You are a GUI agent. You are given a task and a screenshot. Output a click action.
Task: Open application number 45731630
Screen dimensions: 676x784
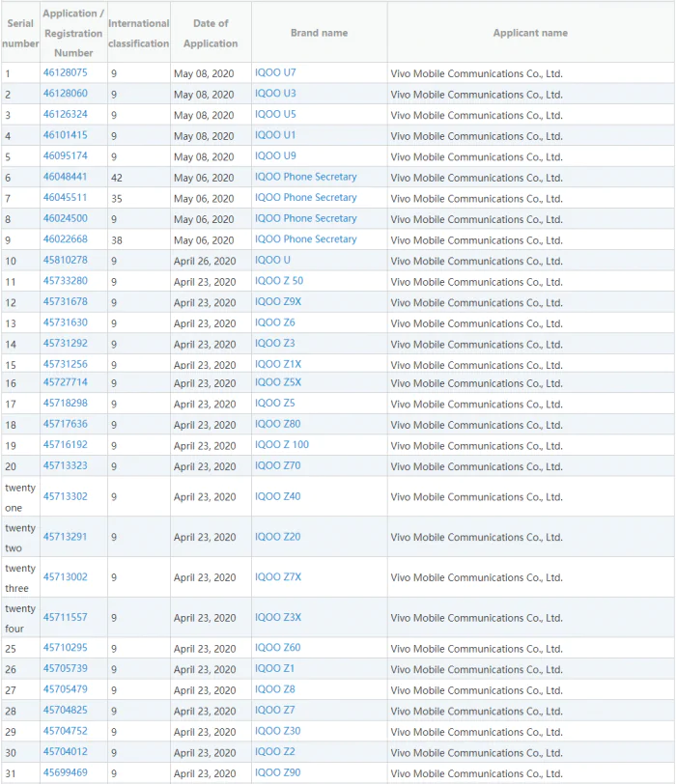click(65, 322)
